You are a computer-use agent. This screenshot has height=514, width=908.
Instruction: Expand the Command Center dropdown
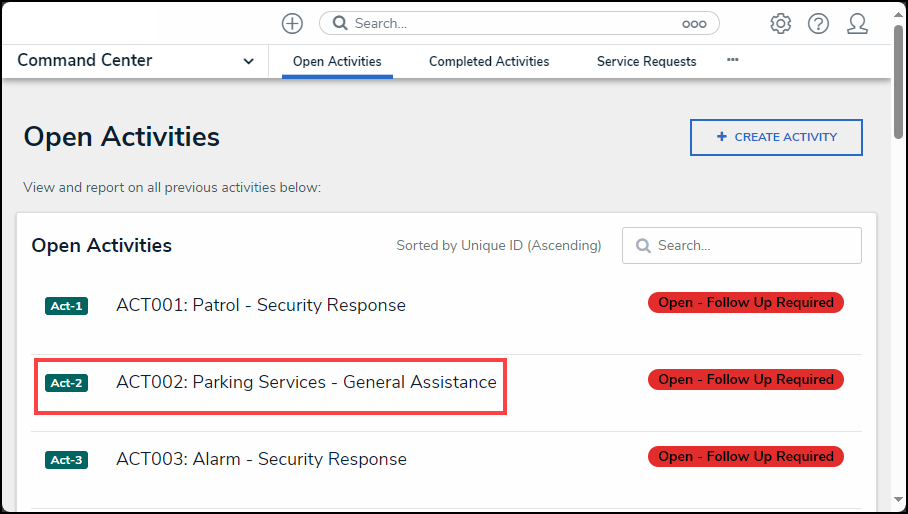click(248, 61)
